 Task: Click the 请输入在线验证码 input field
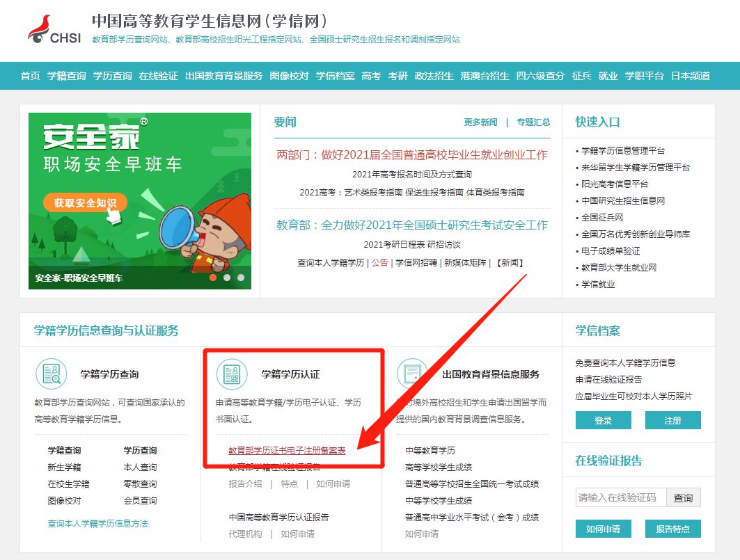[620, 497]
